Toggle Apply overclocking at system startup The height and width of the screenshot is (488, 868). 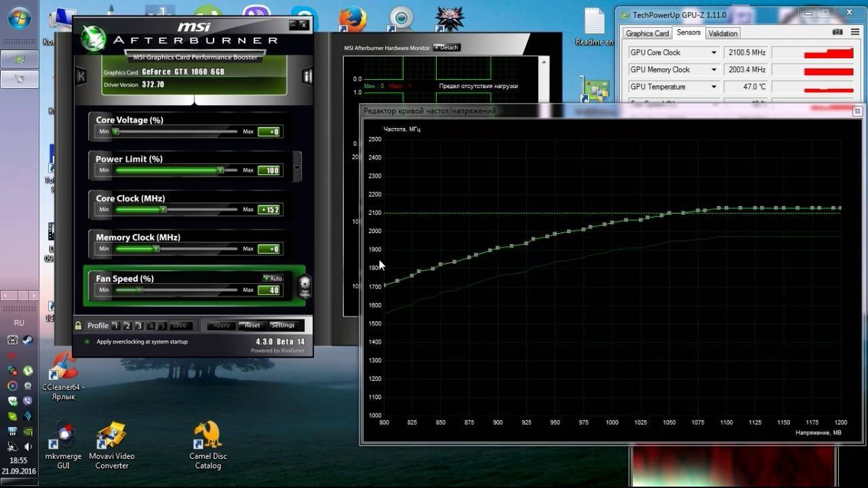click(87, 342)
